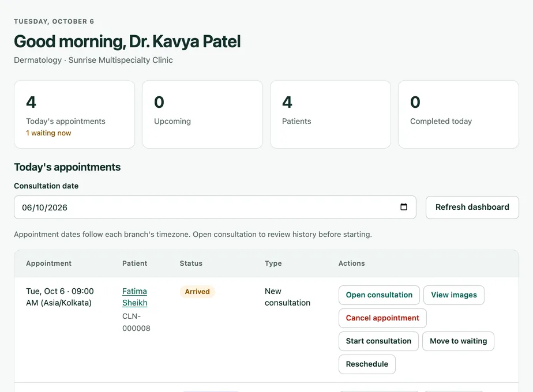The height and width of the screenshot is (392, 533).
Task: Click the '1 waiting now' text
Action: (x=48, y=133)
